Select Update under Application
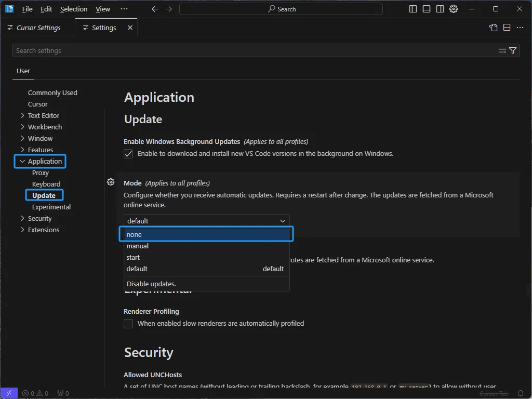The image size is (532, 399). (x=44, y=195)
